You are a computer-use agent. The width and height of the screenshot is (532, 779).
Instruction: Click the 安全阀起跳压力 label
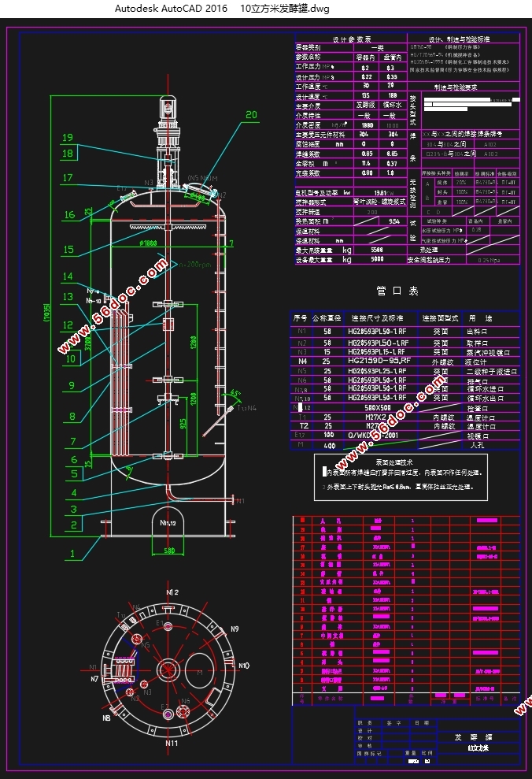[x=429, y=260]
